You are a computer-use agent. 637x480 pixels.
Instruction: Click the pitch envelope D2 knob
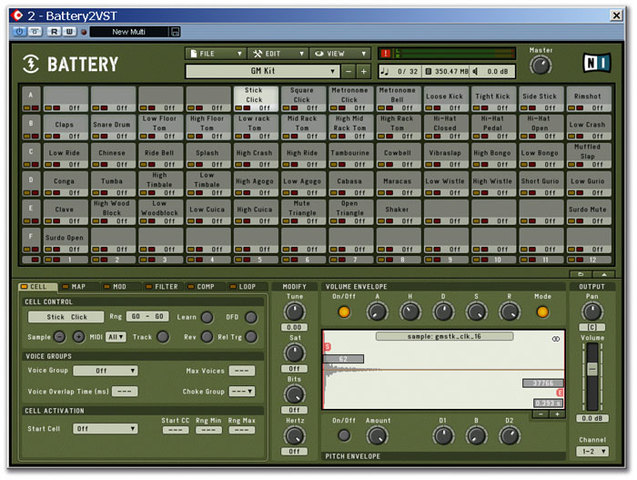[x=509, y=436]
